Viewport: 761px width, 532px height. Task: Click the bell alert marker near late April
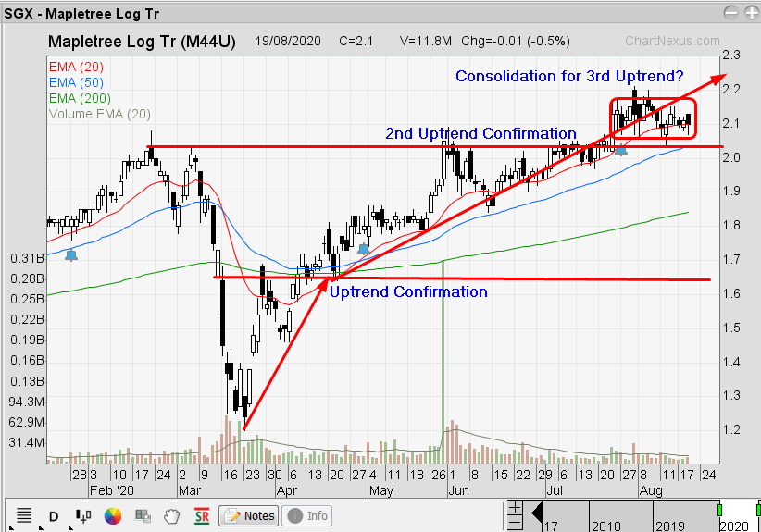363,249
